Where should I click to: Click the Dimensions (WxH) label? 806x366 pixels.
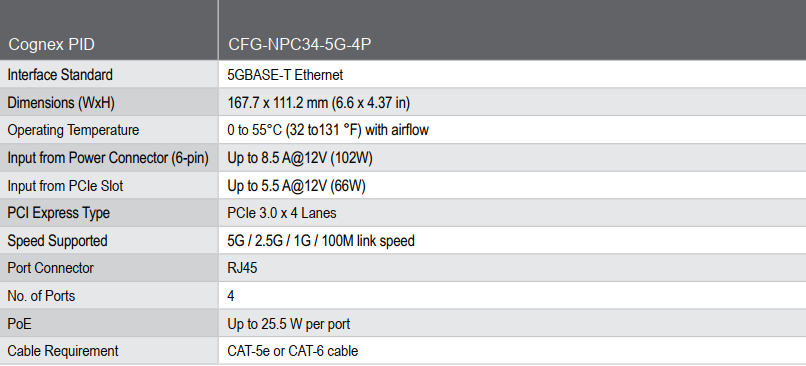(61, 103)
